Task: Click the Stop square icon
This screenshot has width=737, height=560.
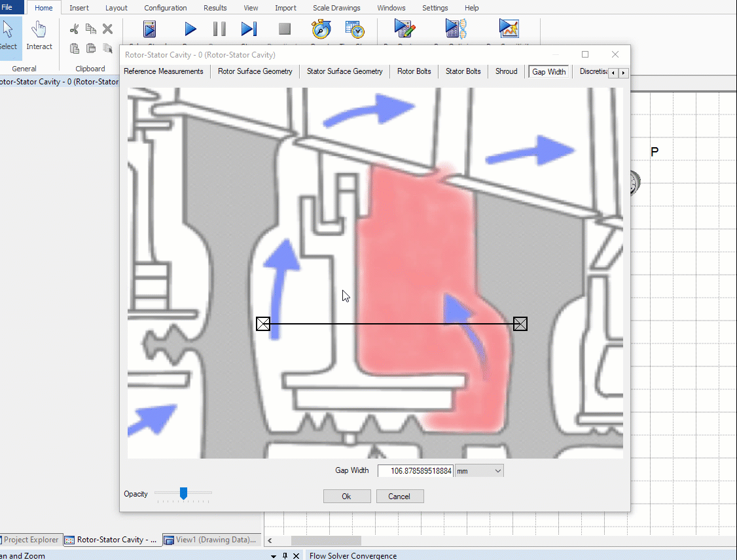Action: (284, 29)
